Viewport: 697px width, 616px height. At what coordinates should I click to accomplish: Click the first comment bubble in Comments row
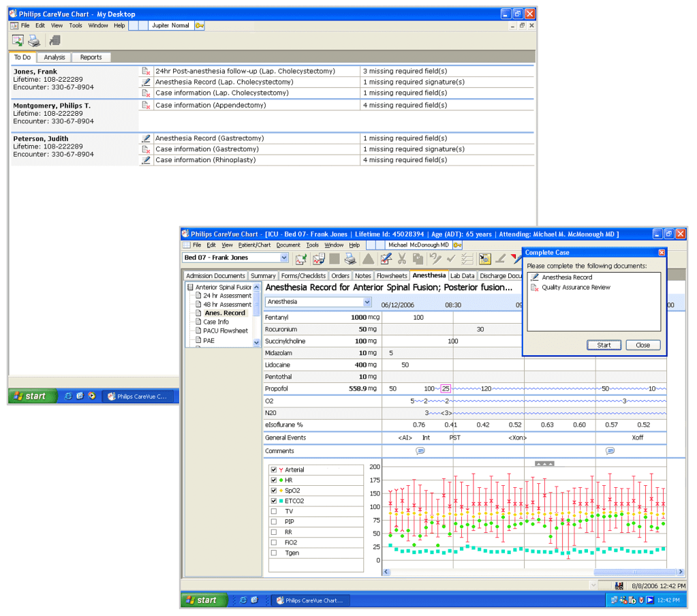pos(420,451)
